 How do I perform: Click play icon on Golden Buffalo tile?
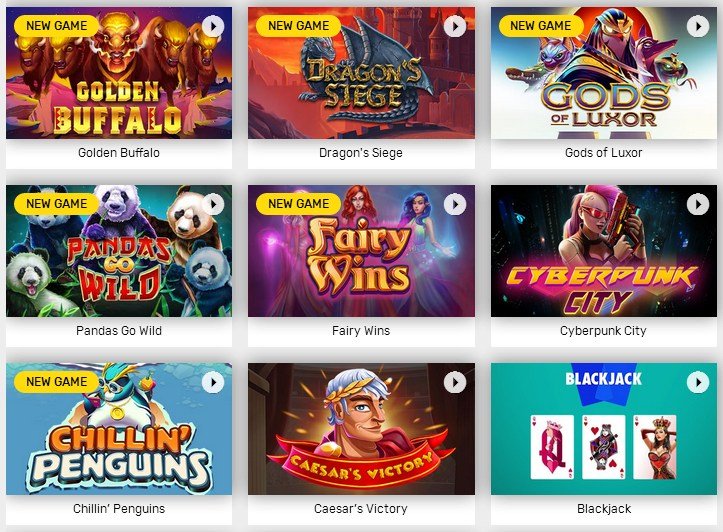[x=213, y=27]
